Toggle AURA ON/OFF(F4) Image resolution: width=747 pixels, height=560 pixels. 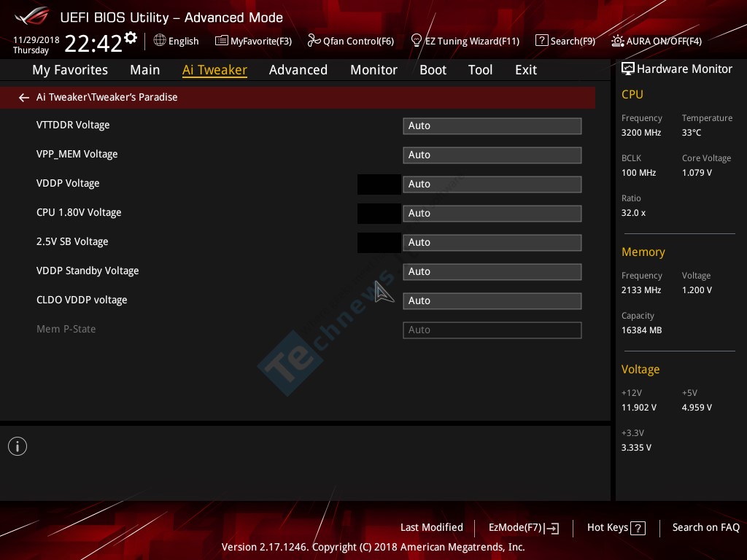click(x=664, y=41)
